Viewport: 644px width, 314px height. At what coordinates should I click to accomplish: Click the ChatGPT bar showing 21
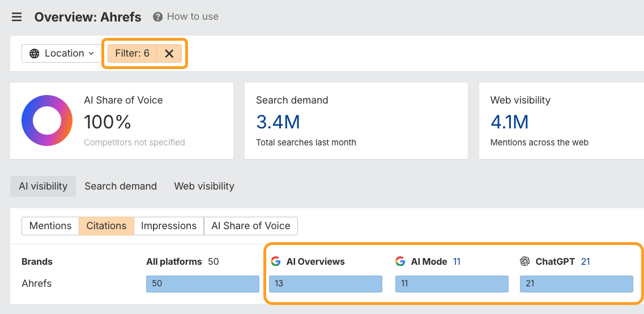(577, 284)
